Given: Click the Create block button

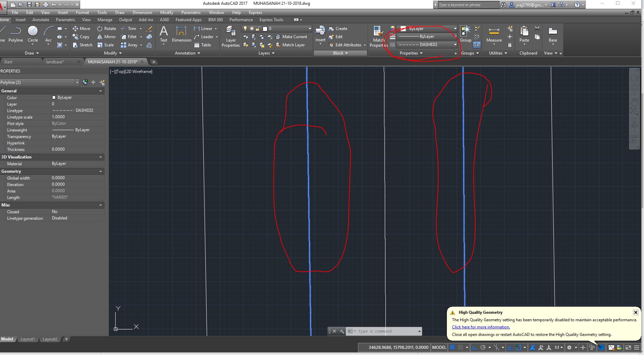Looking at the screenshot, I should tap(338, 29).
